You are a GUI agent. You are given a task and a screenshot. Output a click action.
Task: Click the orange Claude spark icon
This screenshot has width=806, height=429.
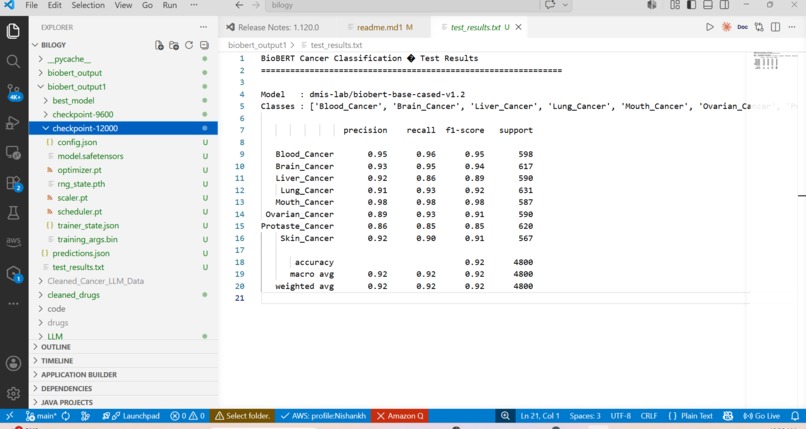(726, 27)
